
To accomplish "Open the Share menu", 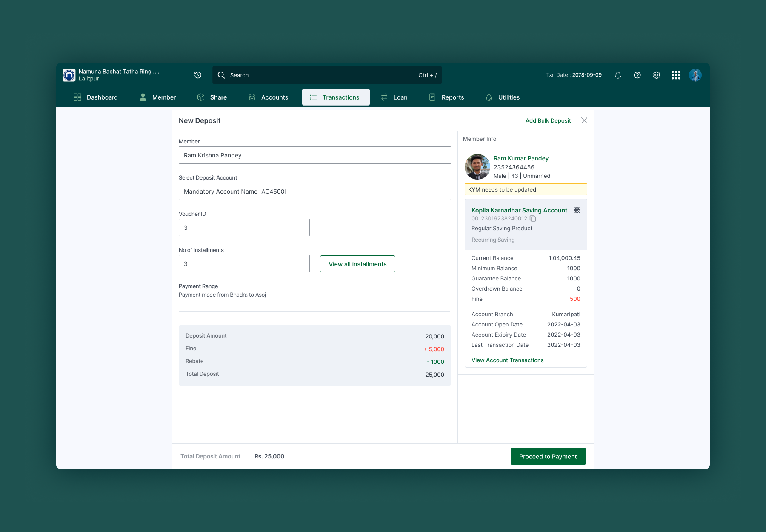I will point(212,97).
